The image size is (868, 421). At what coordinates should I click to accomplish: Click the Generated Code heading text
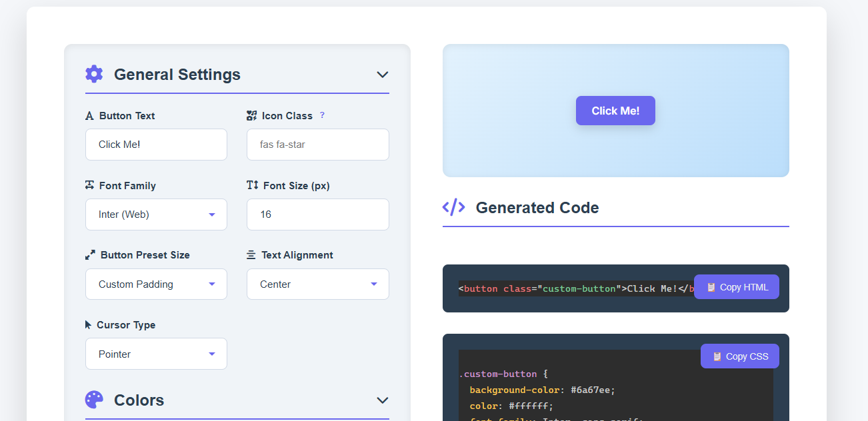point(537,208)
